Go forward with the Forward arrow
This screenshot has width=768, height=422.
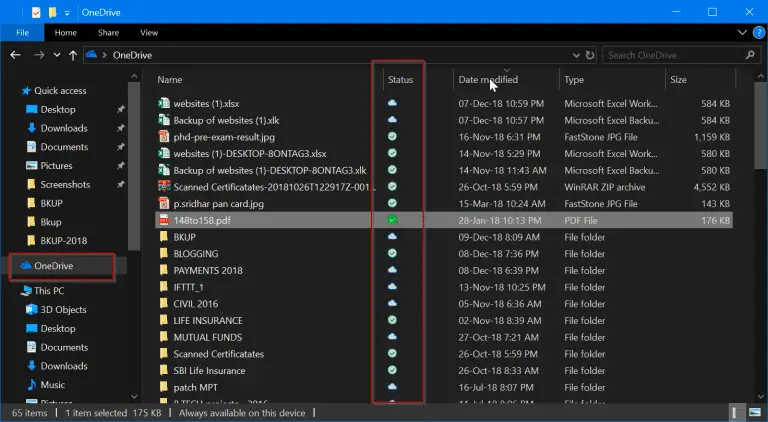coord(39,55)
